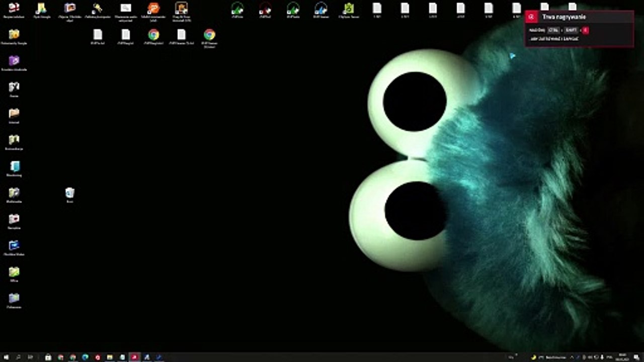Select the Multimedia folder on desktop
Image resolution: width=644 pixels, height=362 pixels.
[14, 193]
